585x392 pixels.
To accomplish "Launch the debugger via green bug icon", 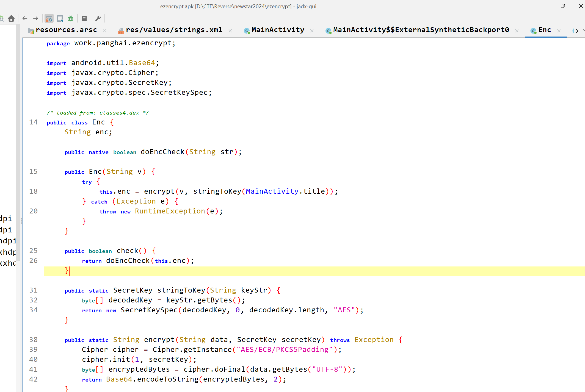I will [x=71, y=18].
